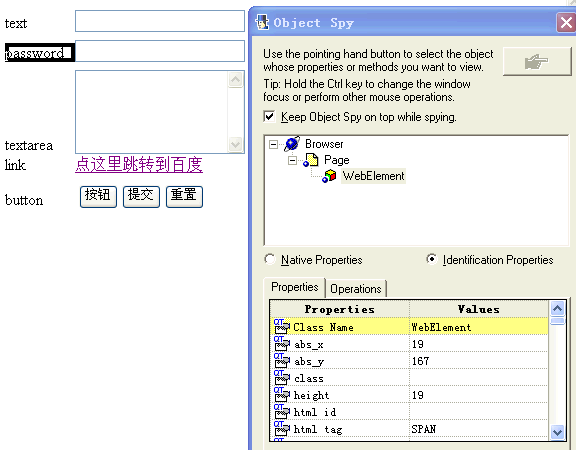The width and height of the screenshot is (576, 450).
Task: Select the Browser tree label
Action: 324,144
